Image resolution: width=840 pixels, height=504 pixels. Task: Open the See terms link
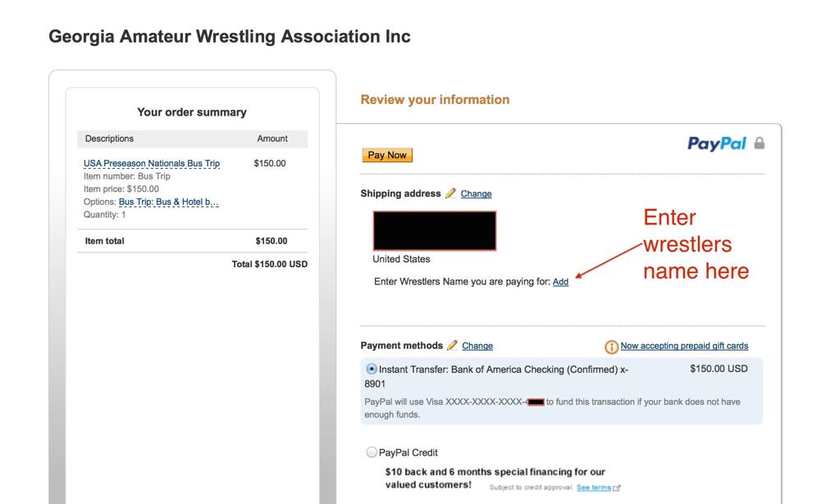[593, 487]
